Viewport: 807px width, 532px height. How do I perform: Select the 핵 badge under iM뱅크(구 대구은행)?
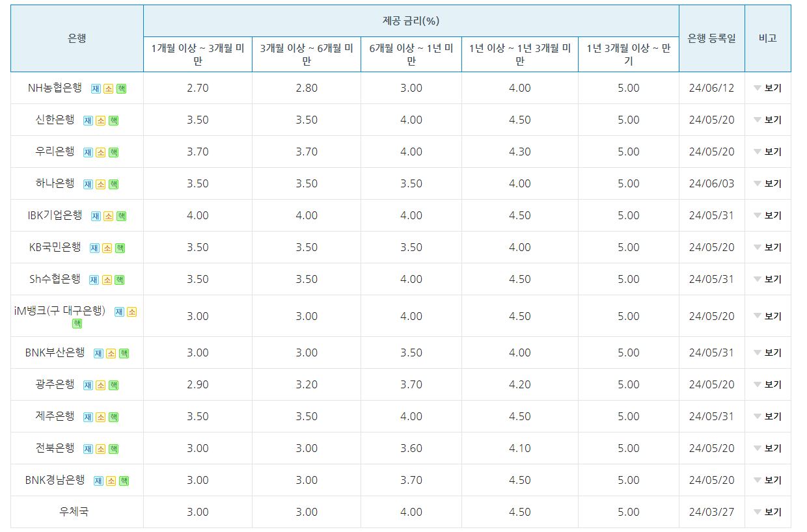pos(77,323)
